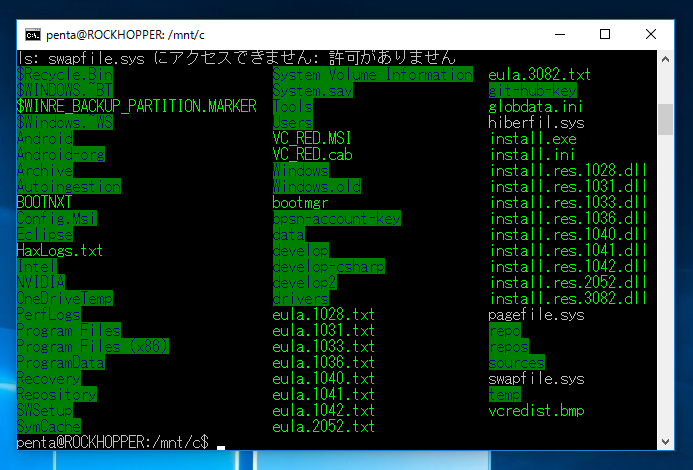This screenshot has height=470, width=693.
Task: Click System Volume Information entry
Action: (x=373, y=74)
